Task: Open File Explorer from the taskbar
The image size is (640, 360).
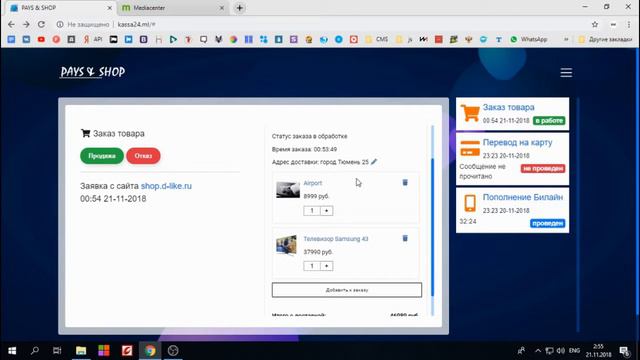Action: click(81, 351)
